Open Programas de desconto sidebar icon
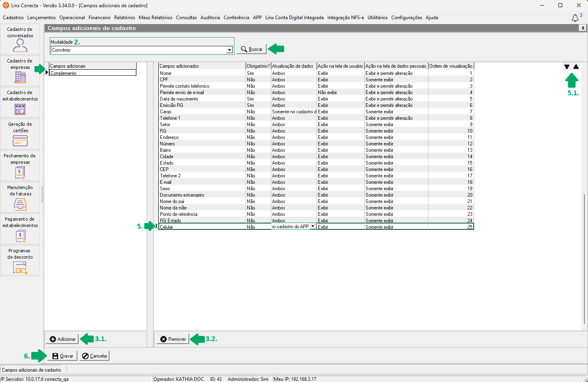 (20, 261)
